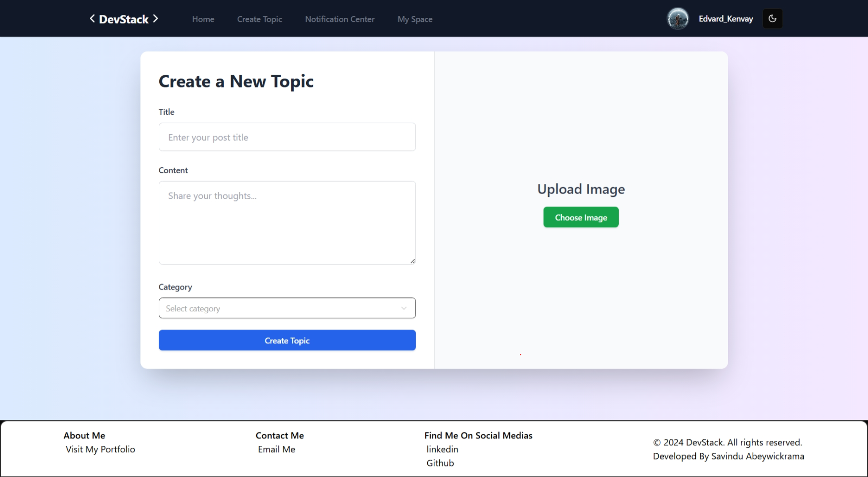Click the Edvard_Kenvay username text
868x477 pixels.
(726, 18)
